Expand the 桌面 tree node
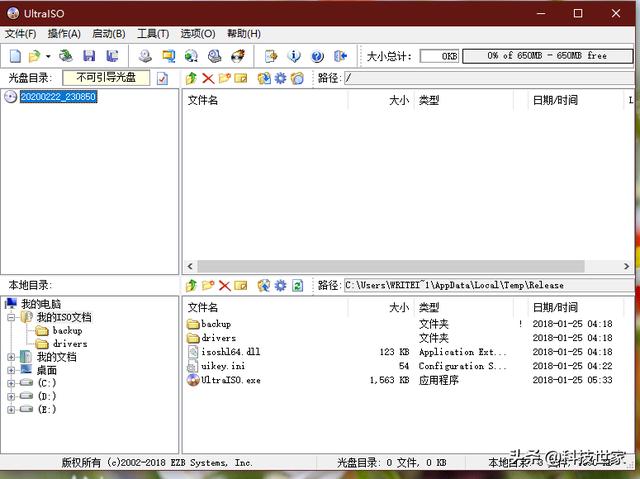 [11, 370]
